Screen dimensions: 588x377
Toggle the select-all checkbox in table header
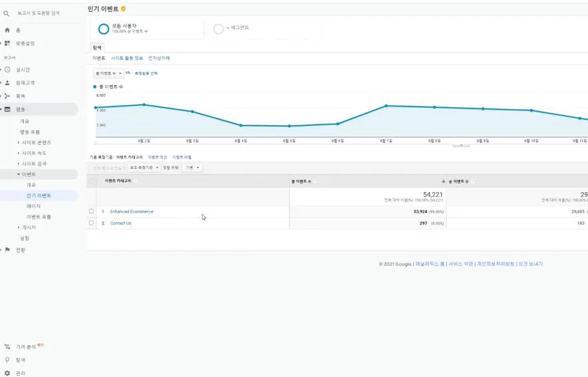[91, 181]
